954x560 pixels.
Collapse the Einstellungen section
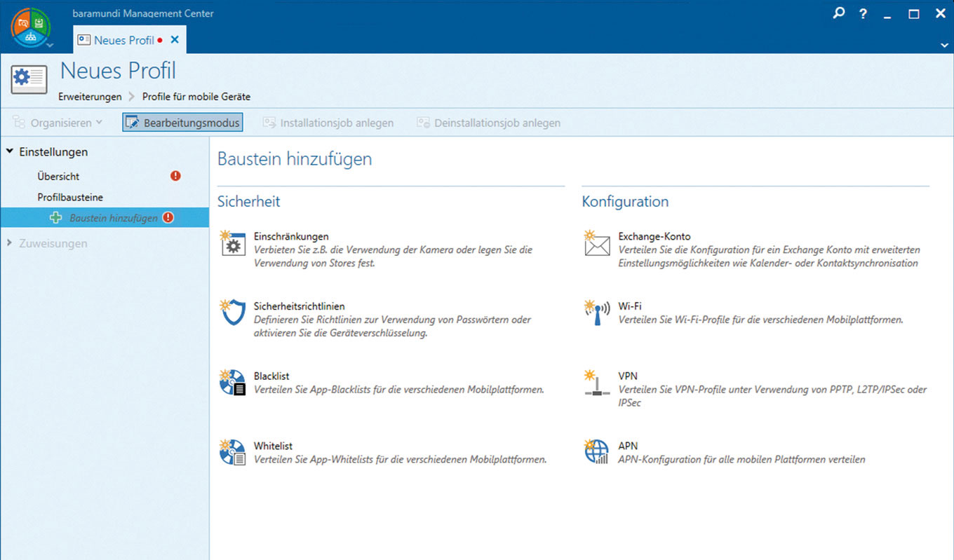(x=10, y=151)
